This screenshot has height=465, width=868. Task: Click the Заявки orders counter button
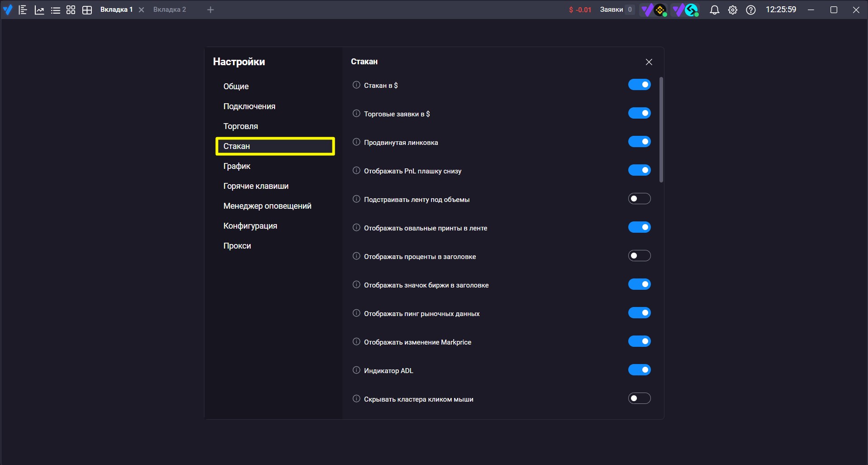pos(617,10)
